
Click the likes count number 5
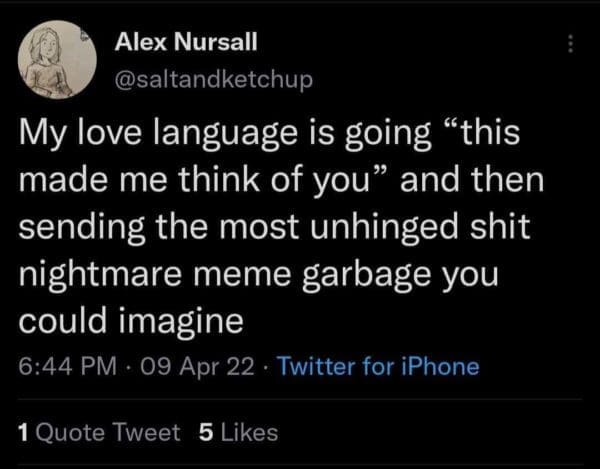(205, 432)
